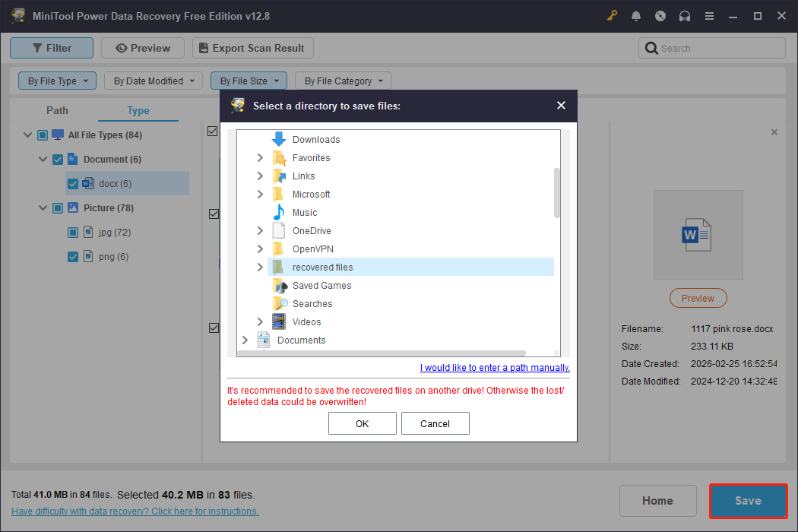This screenshot has width=798, height=532.
Task: Uncheck the docx file type
Action: [x=73, y=183]
